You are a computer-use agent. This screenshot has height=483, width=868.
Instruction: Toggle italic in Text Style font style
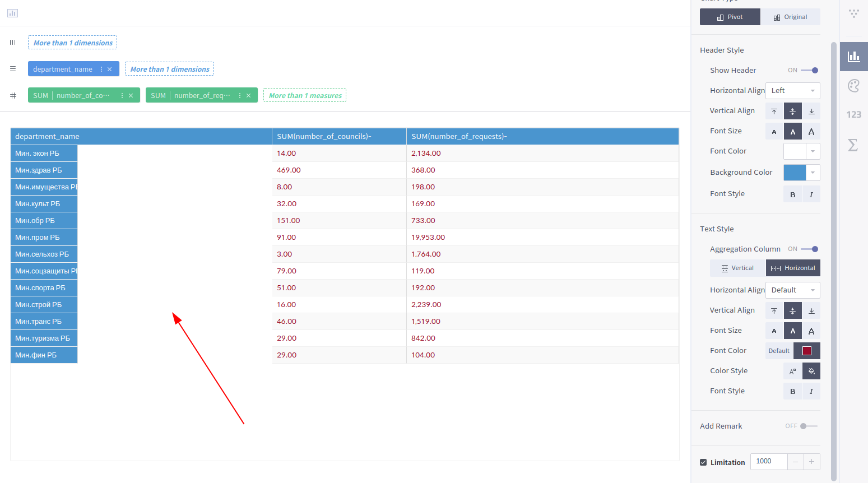coord(811,391)
